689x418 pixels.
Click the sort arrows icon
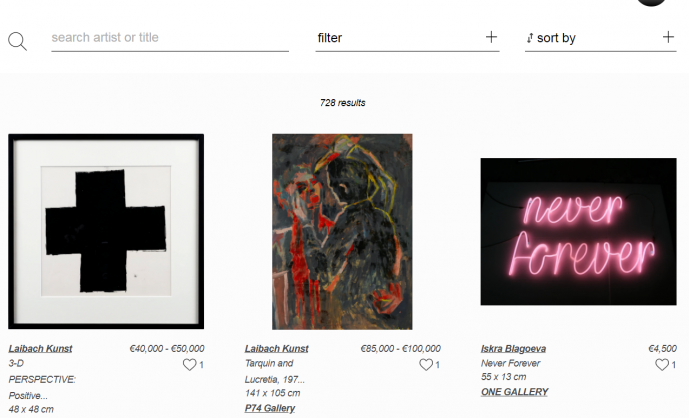click(530, 38)
